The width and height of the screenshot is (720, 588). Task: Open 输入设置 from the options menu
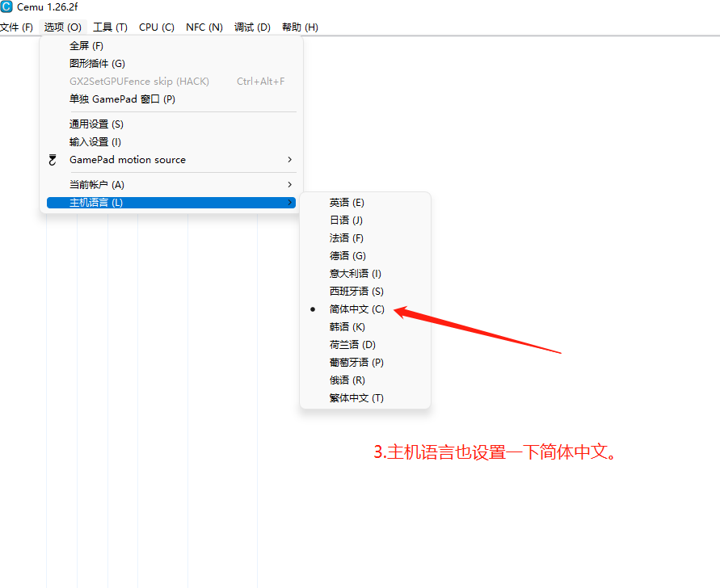[96, 141]
